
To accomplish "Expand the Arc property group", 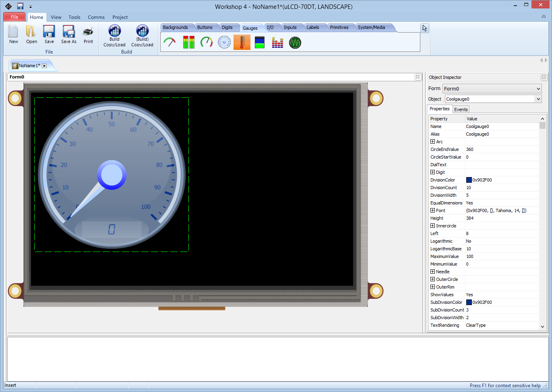I will click(432, 141).
